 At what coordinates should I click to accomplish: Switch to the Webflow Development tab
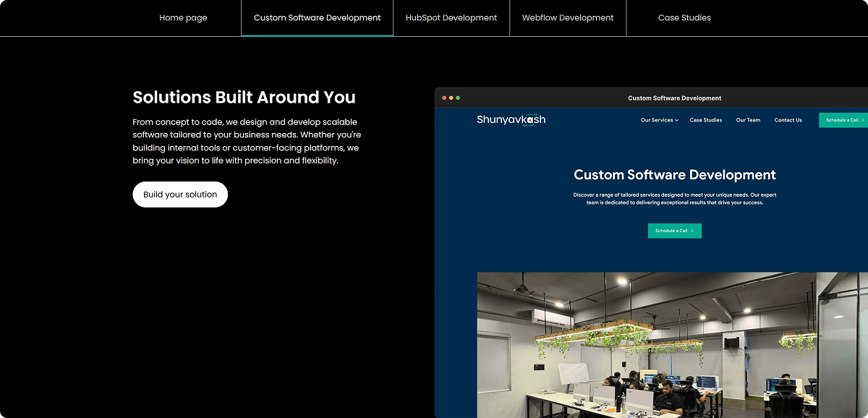click(x=568, y=18)
